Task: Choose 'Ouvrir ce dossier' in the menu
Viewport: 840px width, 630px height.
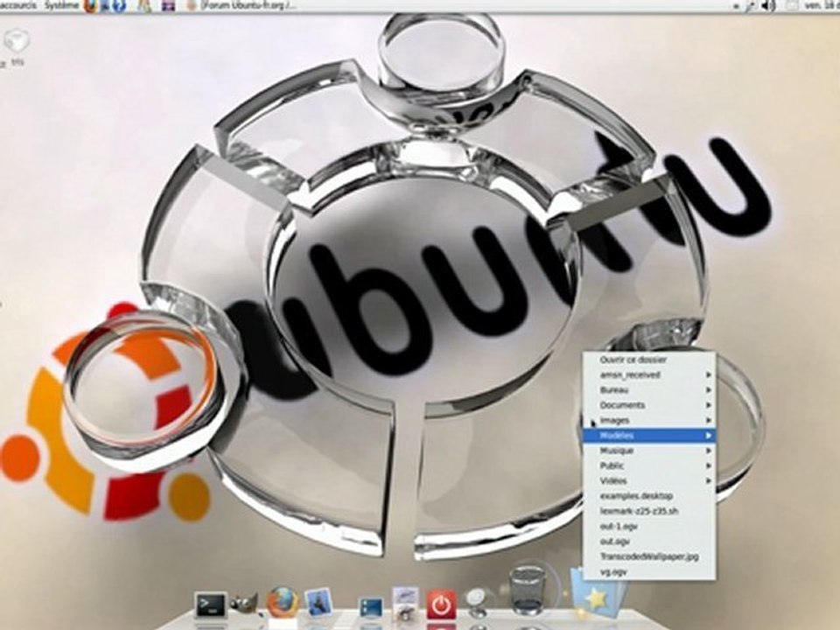Action: point(649,360)
